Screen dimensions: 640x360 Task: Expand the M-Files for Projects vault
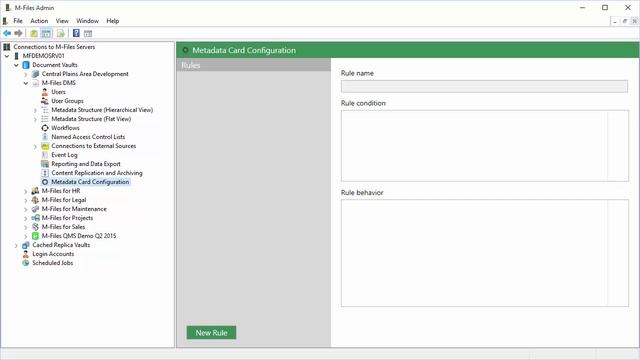[26, 218]
